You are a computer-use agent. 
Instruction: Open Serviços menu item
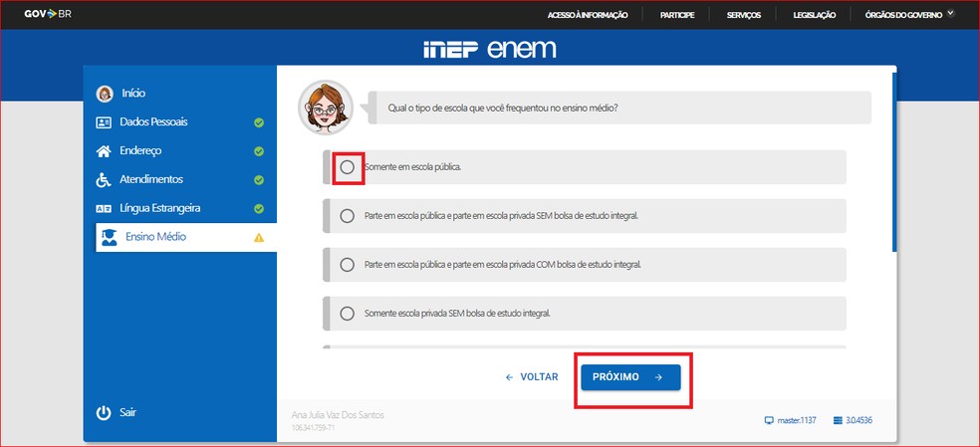(x=744, y=15)
